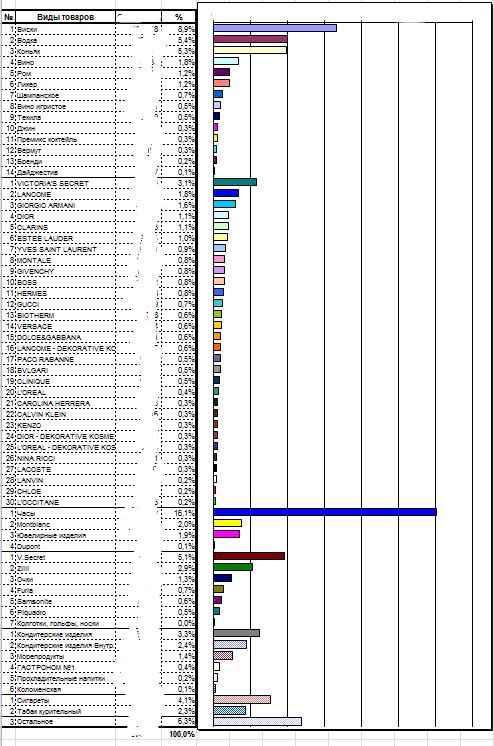Click the 'Ювелирные изделия' cell

(x=66, y=536)
